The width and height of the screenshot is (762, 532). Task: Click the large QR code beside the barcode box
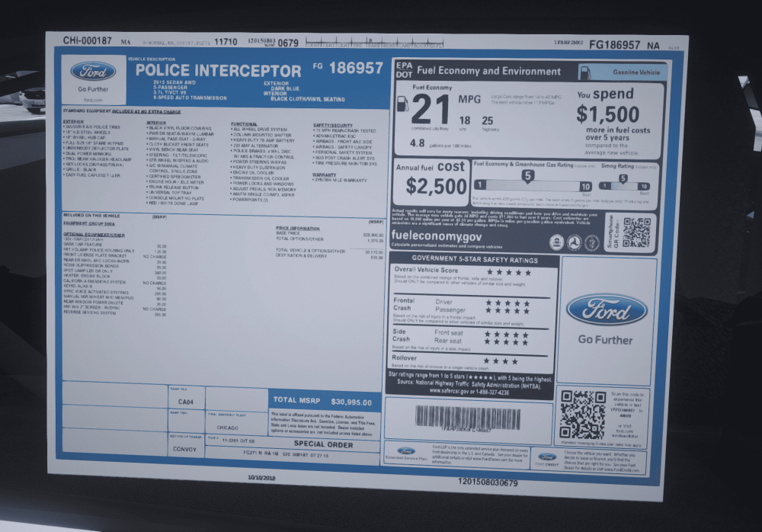pos(582,415)
